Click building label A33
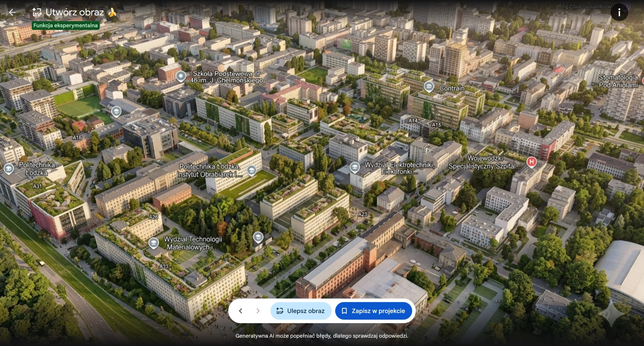Screen dimensions: 644x346 [164, 266]
